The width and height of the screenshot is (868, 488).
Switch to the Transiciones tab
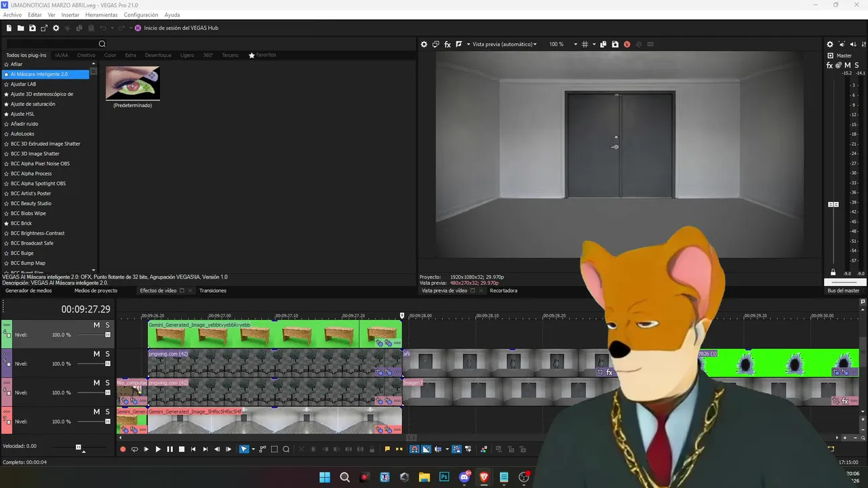213,291
